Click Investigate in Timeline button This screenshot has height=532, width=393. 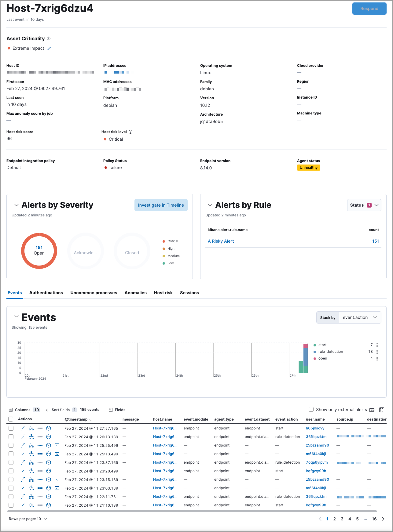point(161,205)
